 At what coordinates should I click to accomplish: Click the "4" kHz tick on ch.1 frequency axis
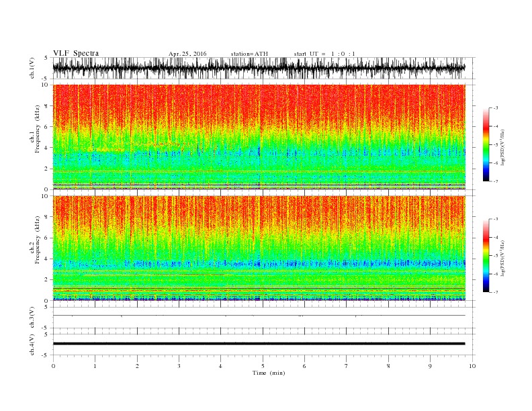[x=47, y=148]
